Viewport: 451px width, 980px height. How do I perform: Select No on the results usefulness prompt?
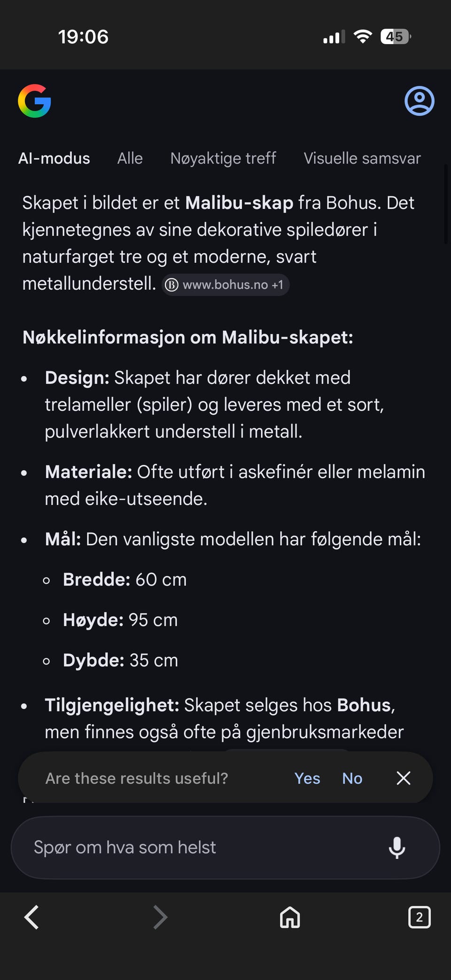(351, 778)
